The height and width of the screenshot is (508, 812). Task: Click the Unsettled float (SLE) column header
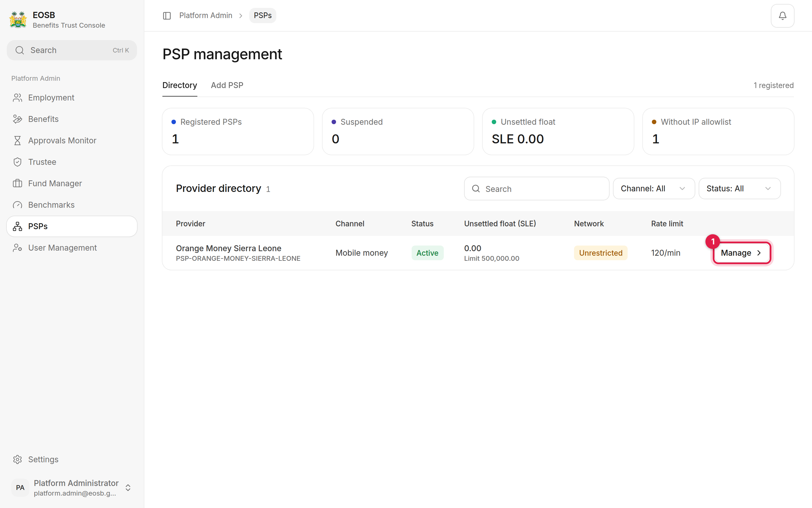pos(500,224)
